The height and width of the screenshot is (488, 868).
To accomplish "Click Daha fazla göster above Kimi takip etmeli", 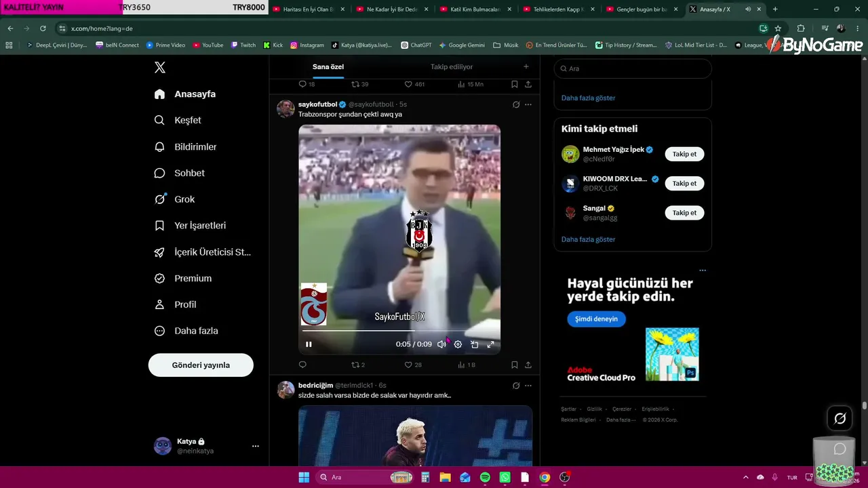I will click(x=588, y=98).
